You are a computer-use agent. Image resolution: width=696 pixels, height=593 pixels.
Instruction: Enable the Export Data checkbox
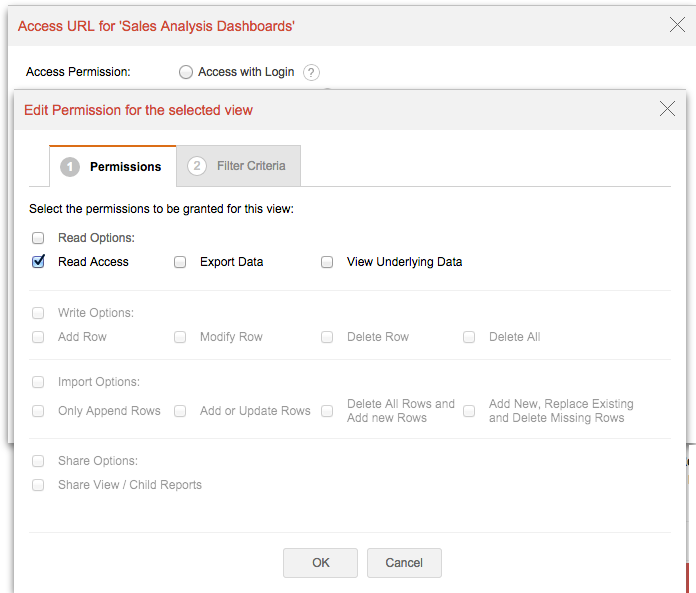pyautogui.click(x=180, y=262)
